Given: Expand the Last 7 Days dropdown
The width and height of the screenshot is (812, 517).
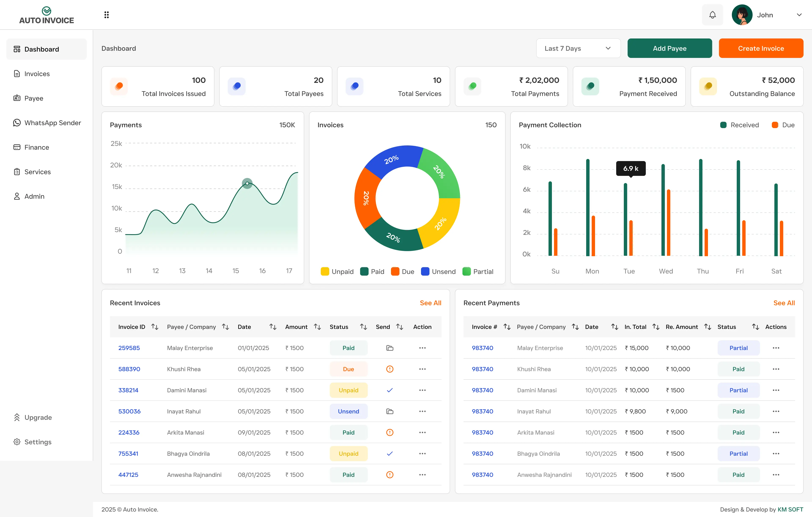Looking at the screenshot, I should [x=578, y=48].
